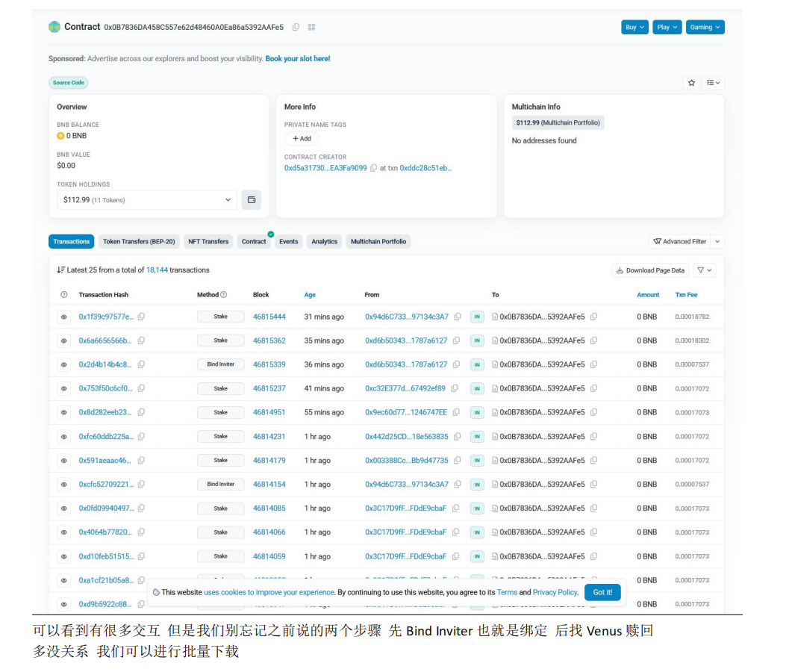The height and width of the screenshot is (672, 789).
Task: Open the token holdings wallet icon
Action: [x=252, y=200]
